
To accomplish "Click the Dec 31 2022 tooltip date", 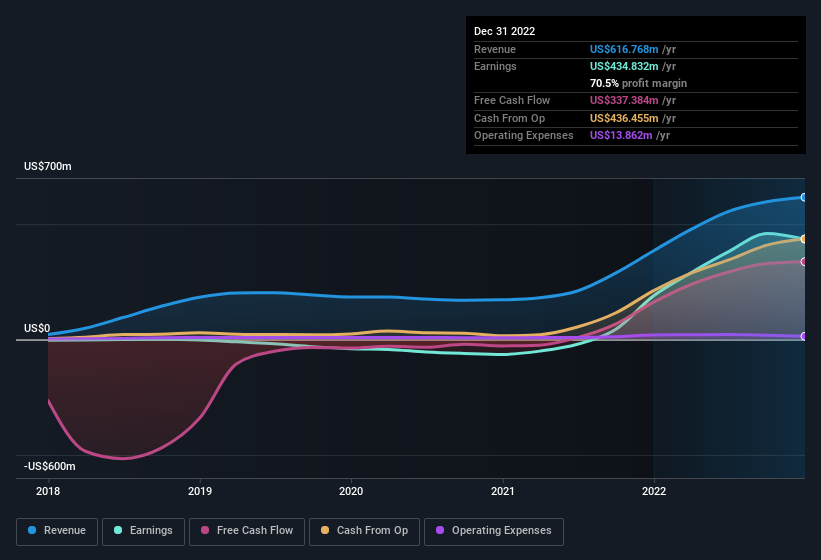I will click(504, 31).
